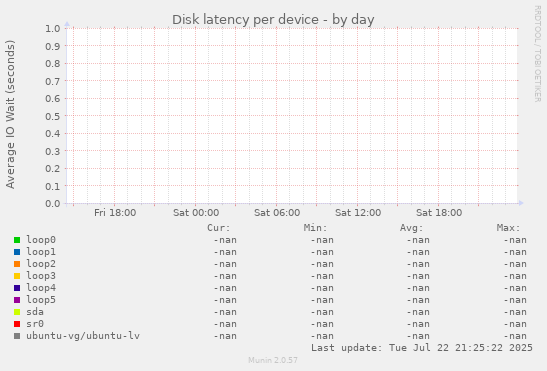Click the gray ubuntu-vg/ubuntu-lv legend swatch
Screen dimensions: 547x371
click(x=17, y=336)
